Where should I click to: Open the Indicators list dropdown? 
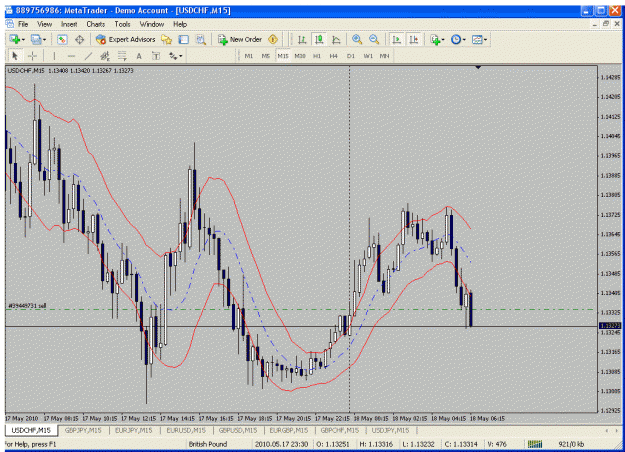437,39
